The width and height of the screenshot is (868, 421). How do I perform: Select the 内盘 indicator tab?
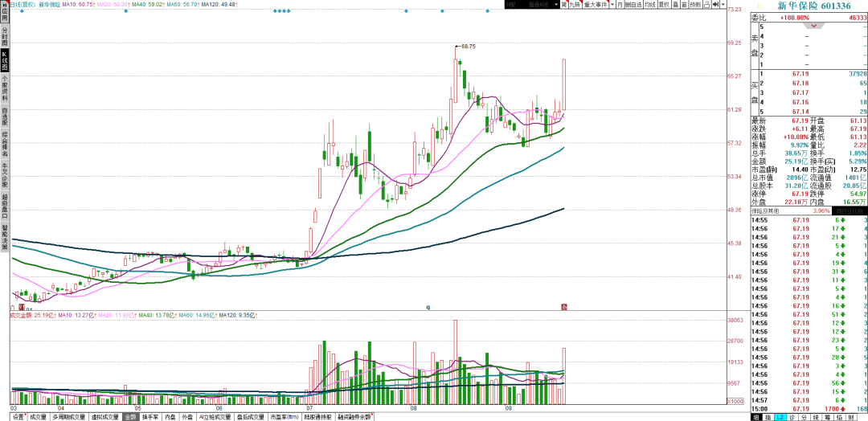click(170, 416)
